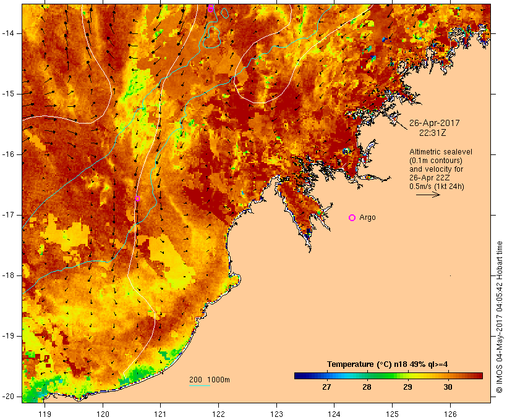Click the latitude axis label "-16"
The height and width of the screenshot is (420, 507).
[7, 154]
